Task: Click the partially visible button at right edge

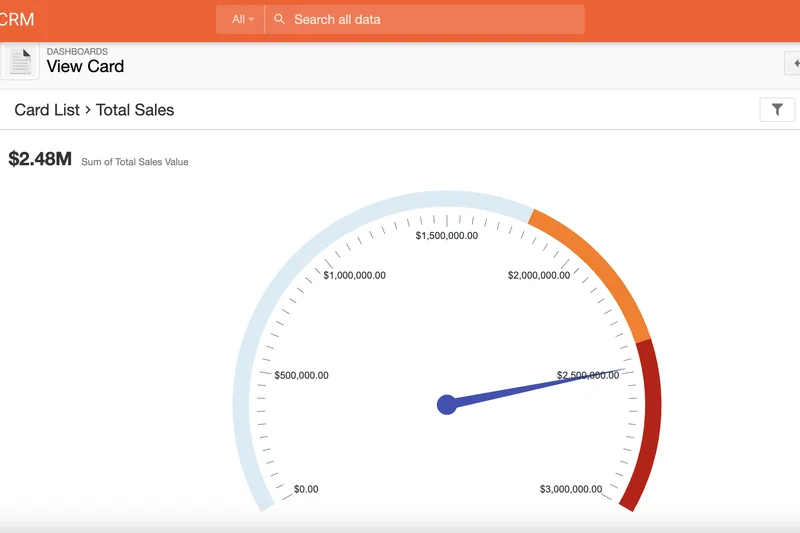Action: pyautogui.click(x=793, y=63)
